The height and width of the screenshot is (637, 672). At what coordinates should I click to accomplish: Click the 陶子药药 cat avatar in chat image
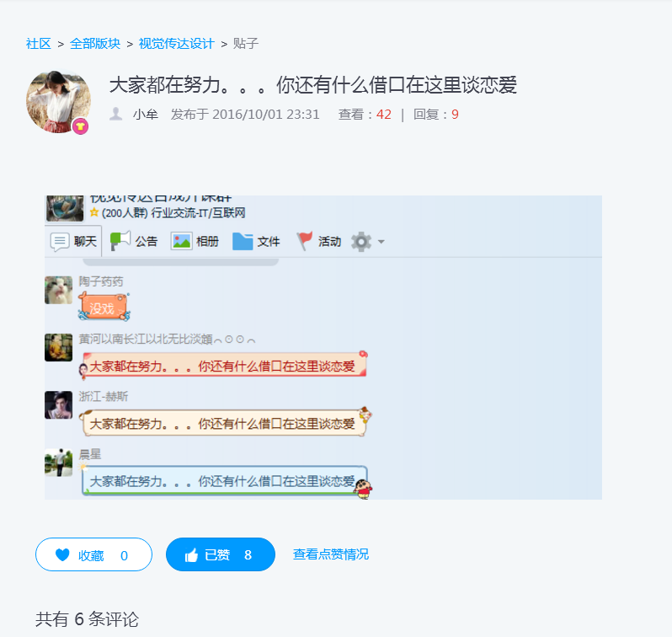(59, 290)
